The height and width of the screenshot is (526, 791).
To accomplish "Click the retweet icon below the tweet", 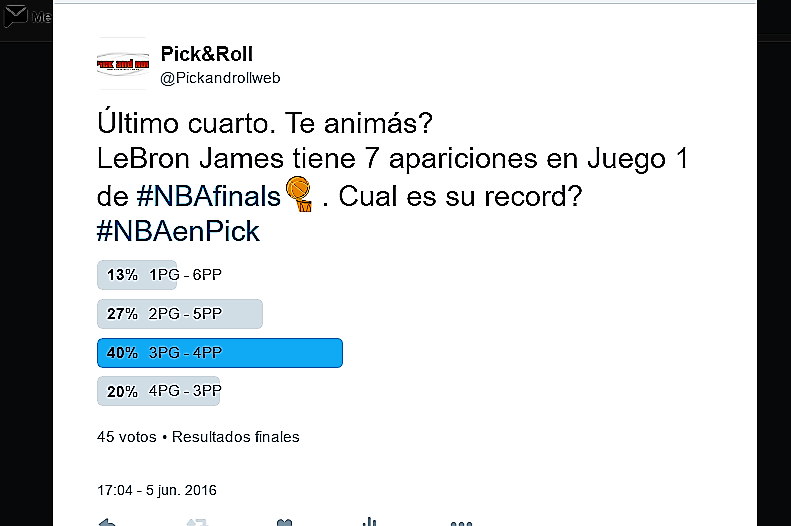I will click(x=196, y=522).
